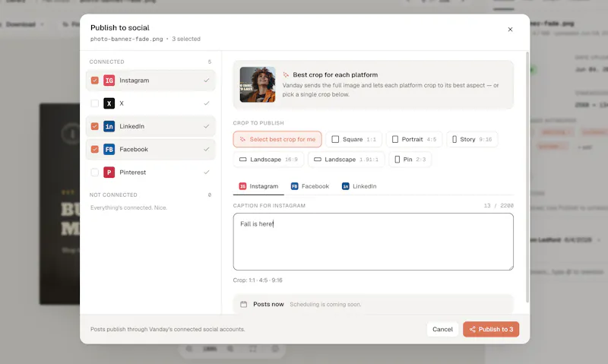Select the Landscape 16:9 crop
The height and width of the screenshot is (364, 608).
tap(268, 160)
